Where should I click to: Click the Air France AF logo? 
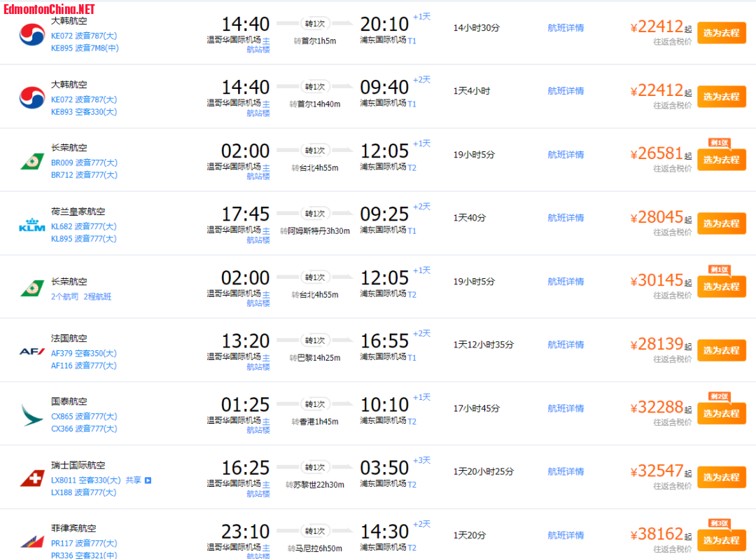coord(31,352)
